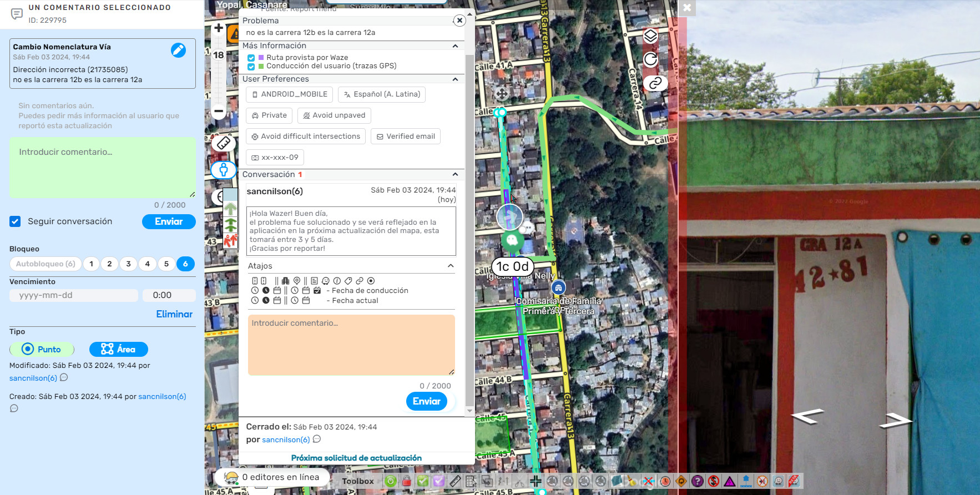Click the purple checkmark Toolbox icon
Viewport: 980px width, 495px height.
439,481
